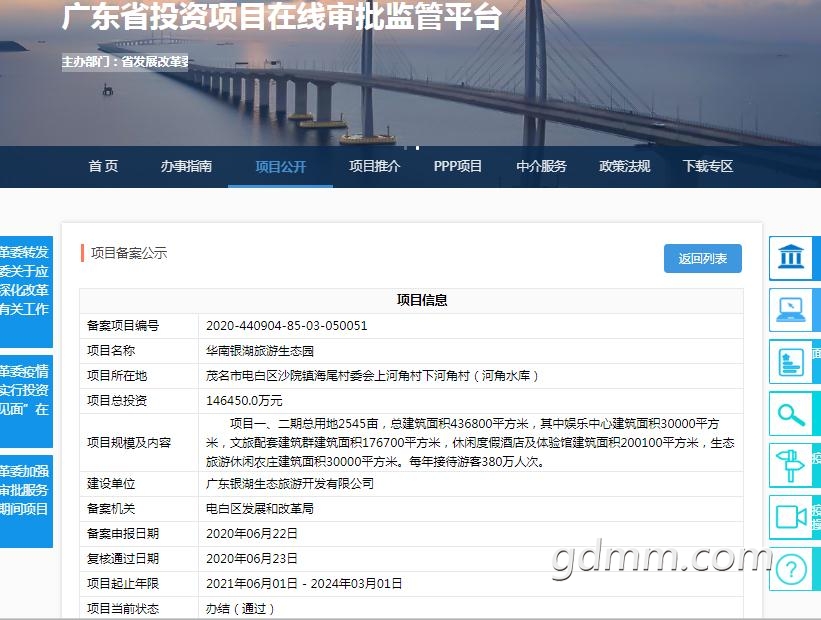Open PPP项目 navigation item
The image size is (821, 620).
458,167
